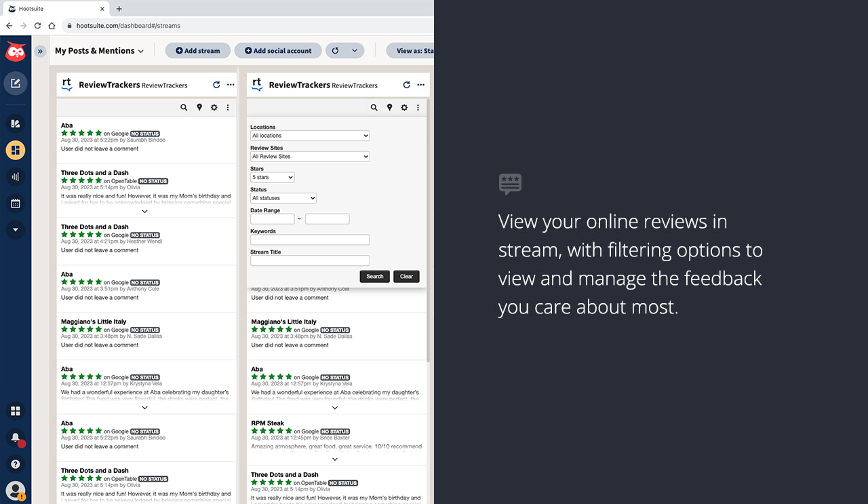Expand the sidebar with double chevron
This screenshot has width=868, height=504.
click(40, 51)
